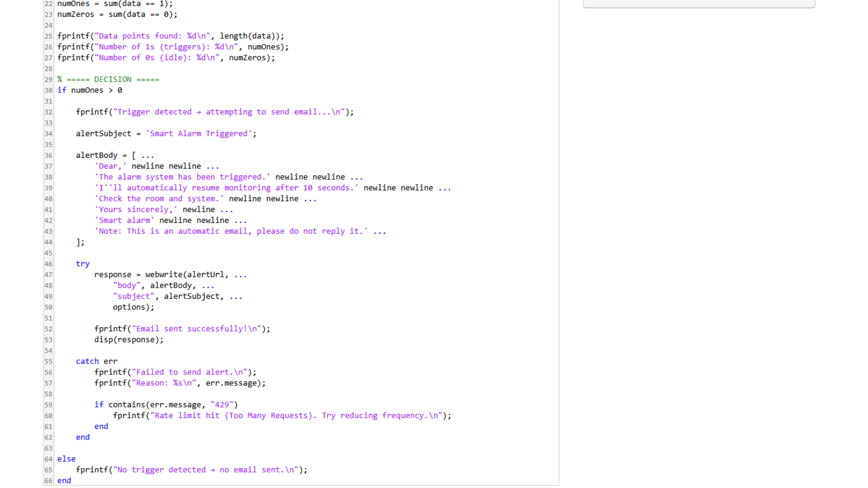Click the 'response = webwrite(alertUrl,' line
The image size is (868, 488).
coord(170,275)
